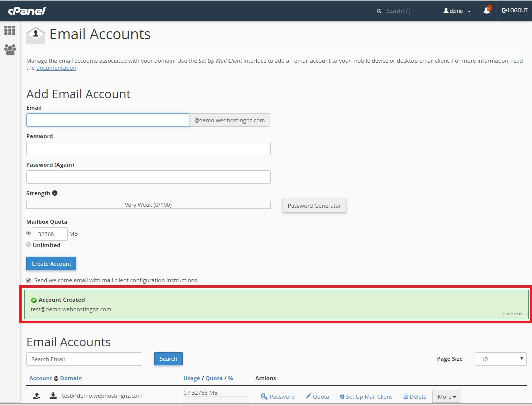Uncheck send welcome email option
The image size is (532, 405).
coord(29,280)
